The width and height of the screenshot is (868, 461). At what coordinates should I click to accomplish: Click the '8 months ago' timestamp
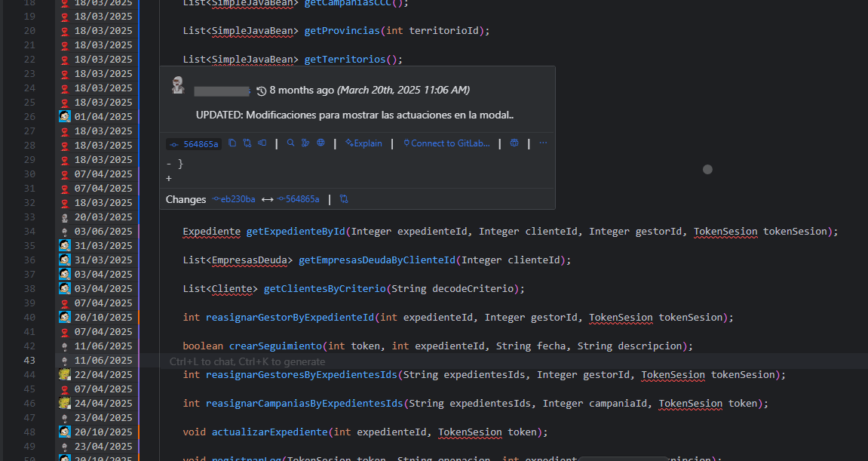pos(301,91)
